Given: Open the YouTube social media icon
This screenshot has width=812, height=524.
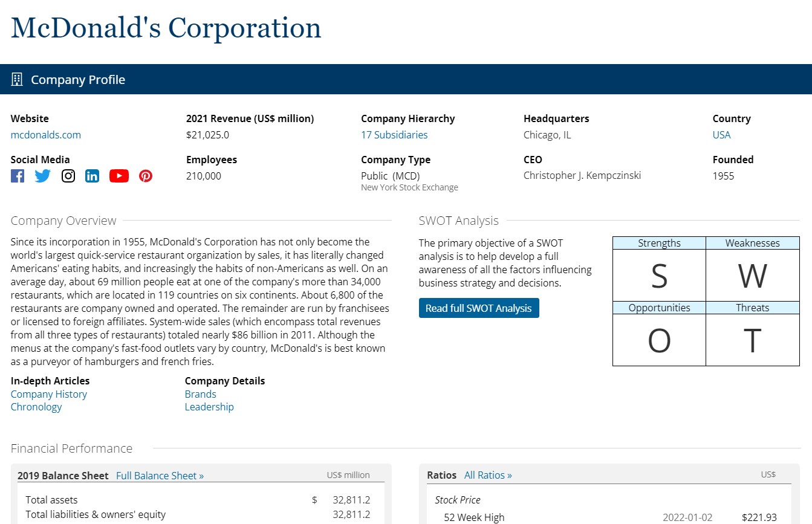Looking at the screenshot, I should pos(119,176).
